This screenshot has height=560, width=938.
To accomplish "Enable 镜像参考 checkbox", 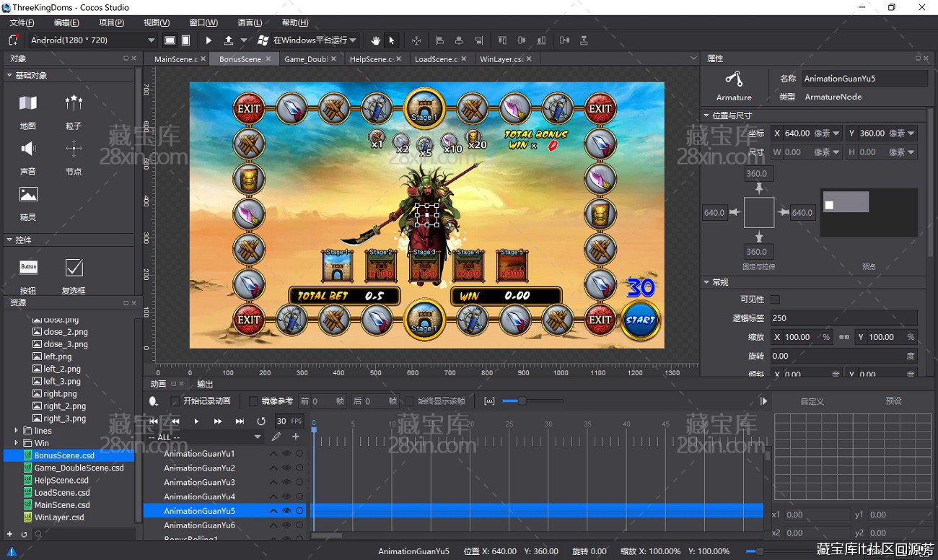I will pyautogui.click(x=253, y=401).
